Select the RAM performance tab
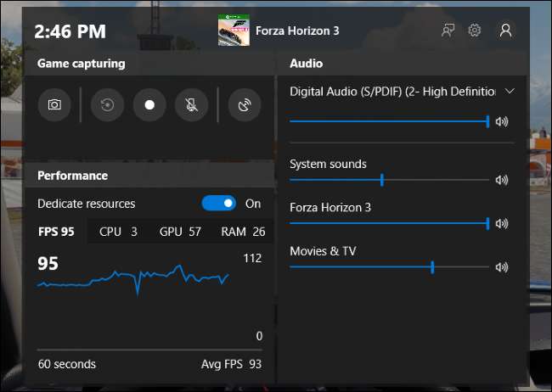 [x=243, y=232]
